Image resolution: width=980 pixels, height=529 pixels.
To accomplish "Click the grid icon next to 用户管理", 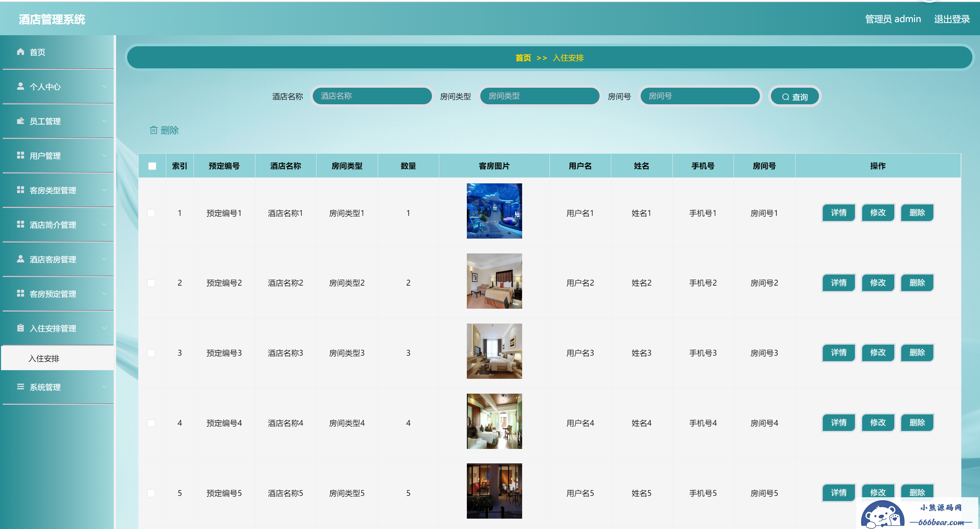I will click(x=20, y=155).
